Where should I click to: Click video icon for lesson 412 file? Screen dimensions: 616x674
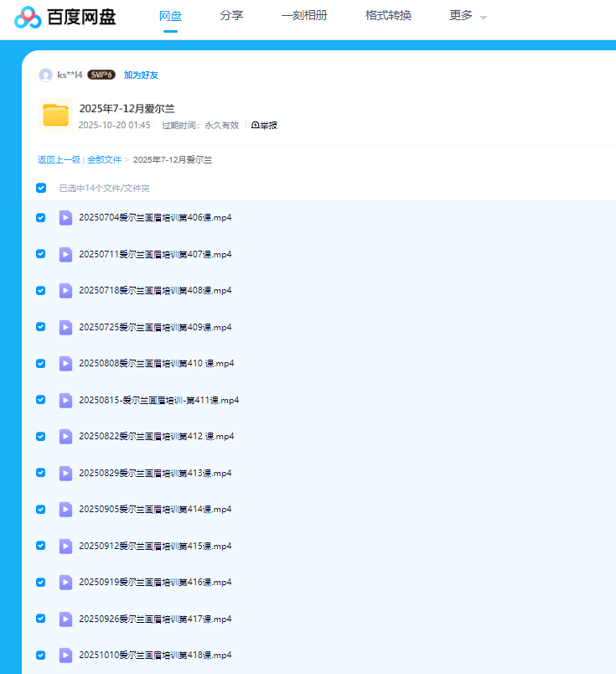coord(65,437)
